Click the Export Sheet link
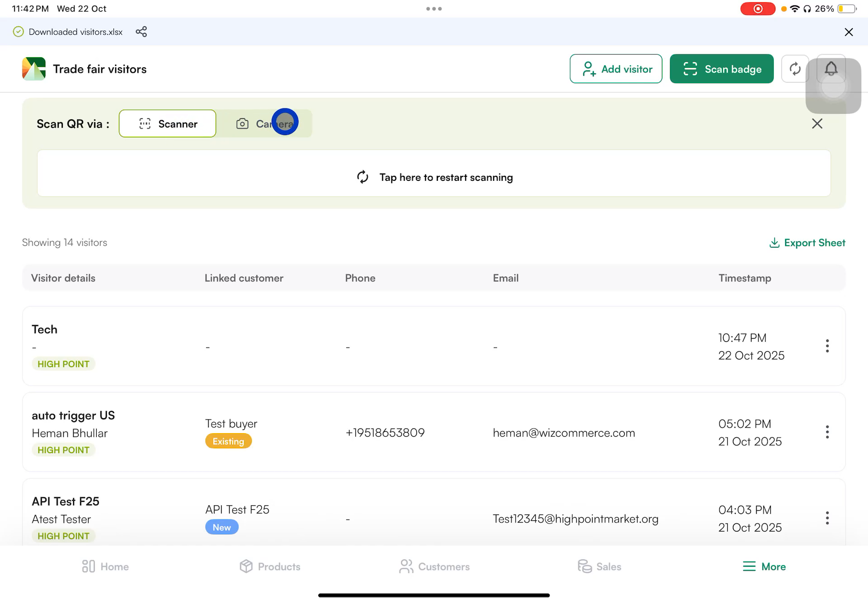 815,243
